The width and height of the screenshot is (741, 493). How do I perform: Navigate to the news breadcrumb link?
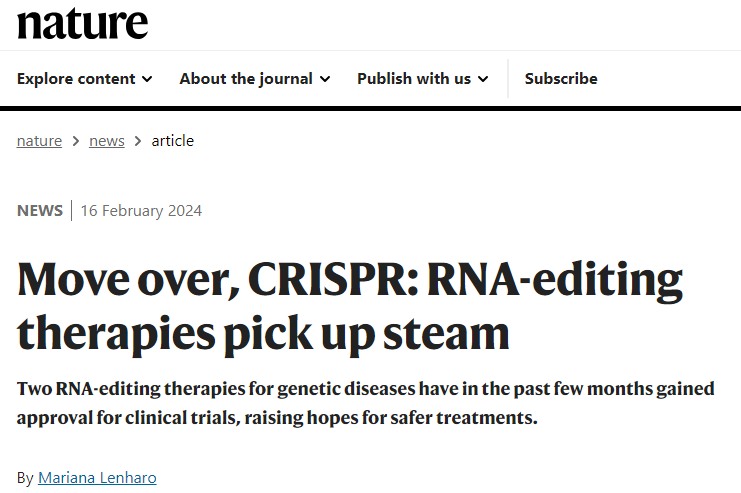click(107, 141)
